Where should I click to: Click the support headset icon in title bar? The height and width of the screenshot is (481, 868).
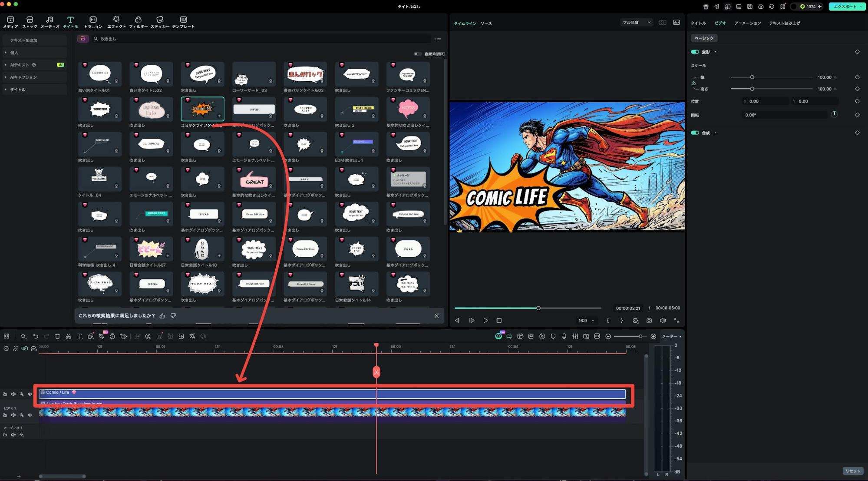click(772, 7)
